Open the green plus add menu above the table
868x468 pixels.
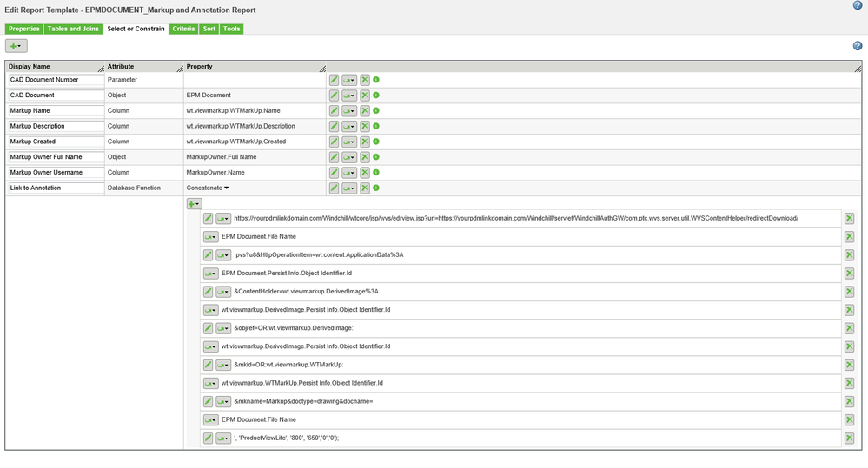point(16,45)
